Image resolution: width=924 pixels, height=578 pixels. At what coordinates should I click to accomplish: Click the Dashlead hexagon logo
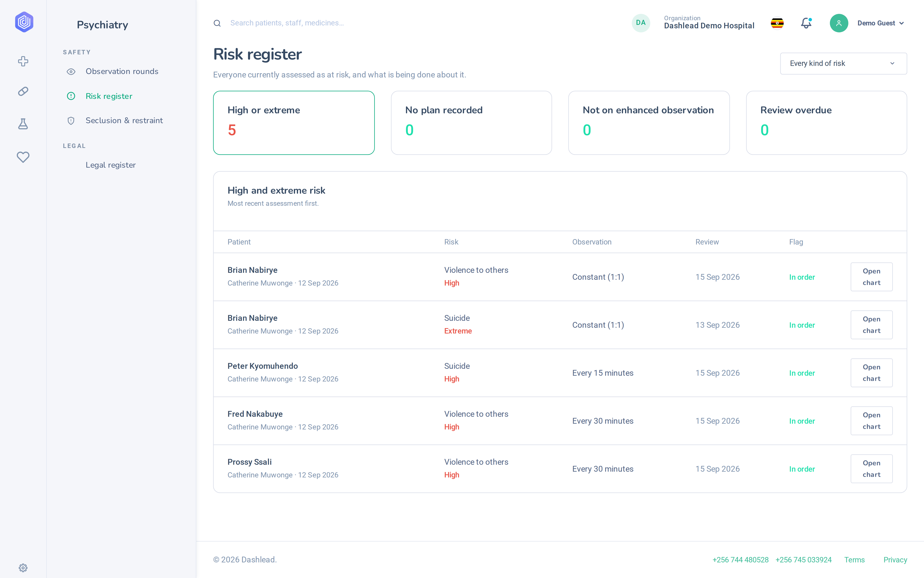[x=24, y=22]
